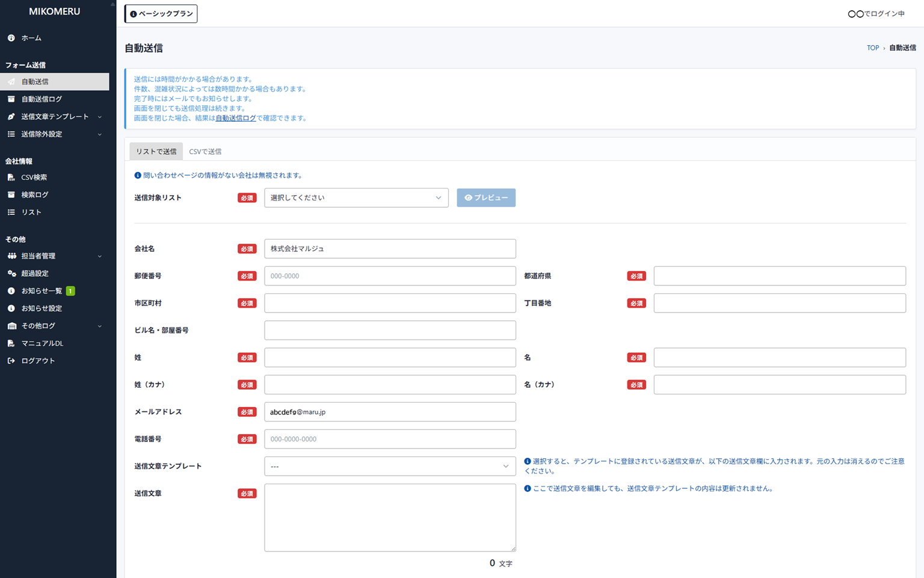Open 送信文章テンプレート form dropdown
The image size is (924, 578).
pyautogui.click(x=390, y=466)
